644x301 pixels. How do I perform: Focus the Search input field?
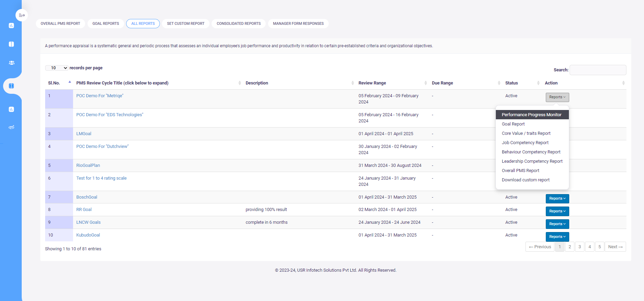click(x=598, y=70)
